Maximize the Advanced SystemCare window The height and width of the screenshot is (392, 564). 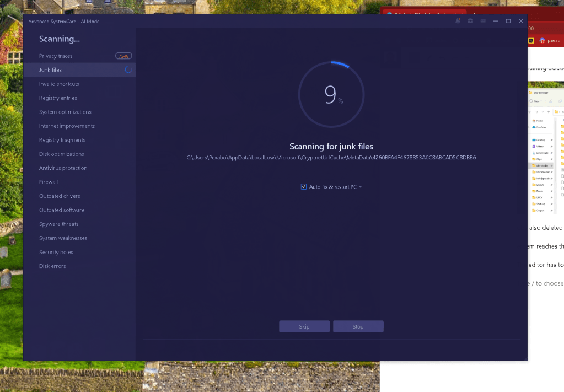pos(508,21)
